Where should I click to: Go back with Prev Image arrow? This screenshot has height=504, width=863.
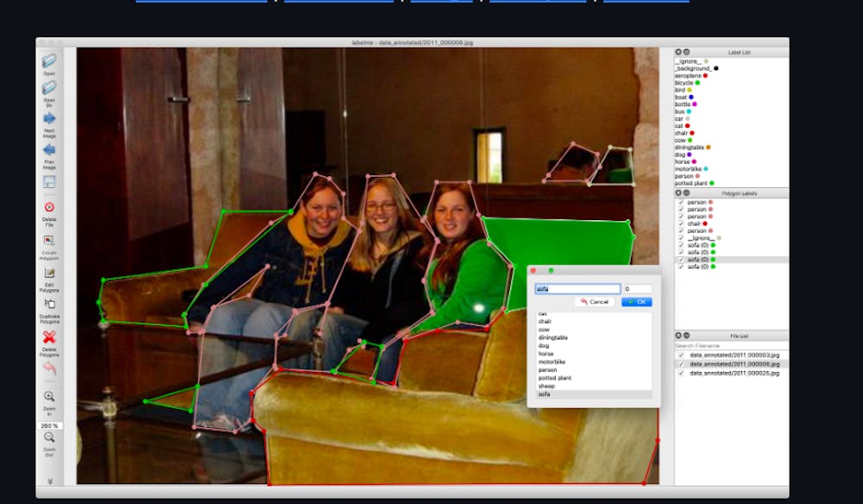pos(49,151)
